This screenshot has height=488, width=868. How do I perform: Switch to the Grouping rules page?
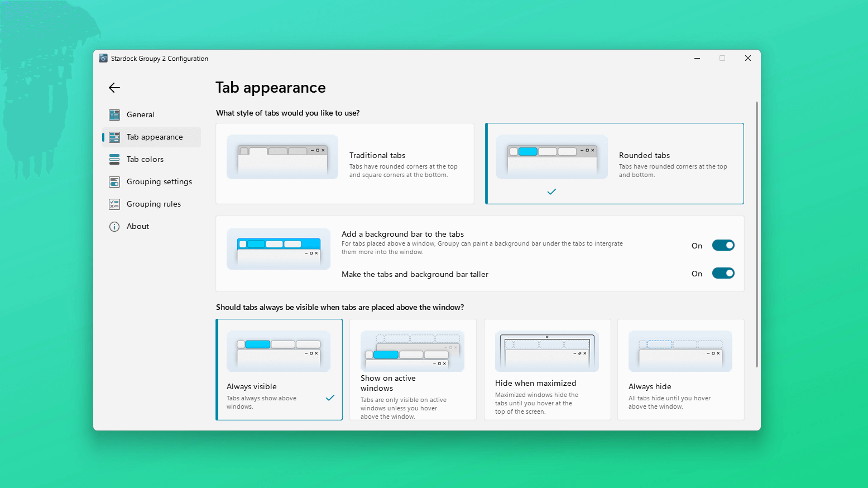[151, 204]
